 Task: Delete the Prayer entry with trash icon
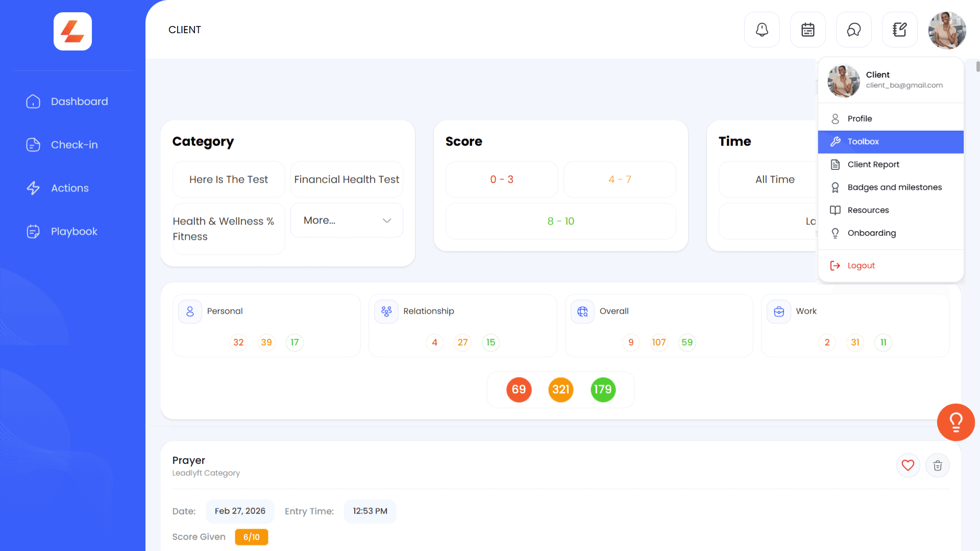point(938,465)
